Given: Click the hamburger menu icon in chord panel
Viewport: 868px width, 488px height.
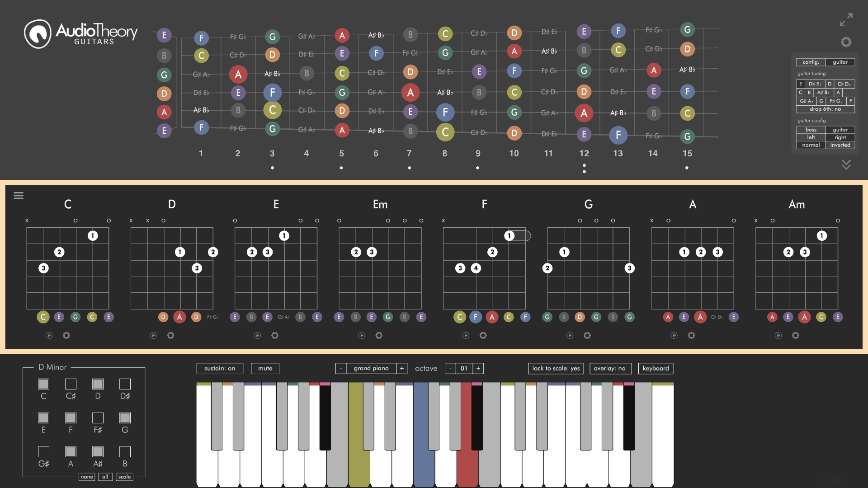Looking at the screenshot, I should (x=19, y=196).
